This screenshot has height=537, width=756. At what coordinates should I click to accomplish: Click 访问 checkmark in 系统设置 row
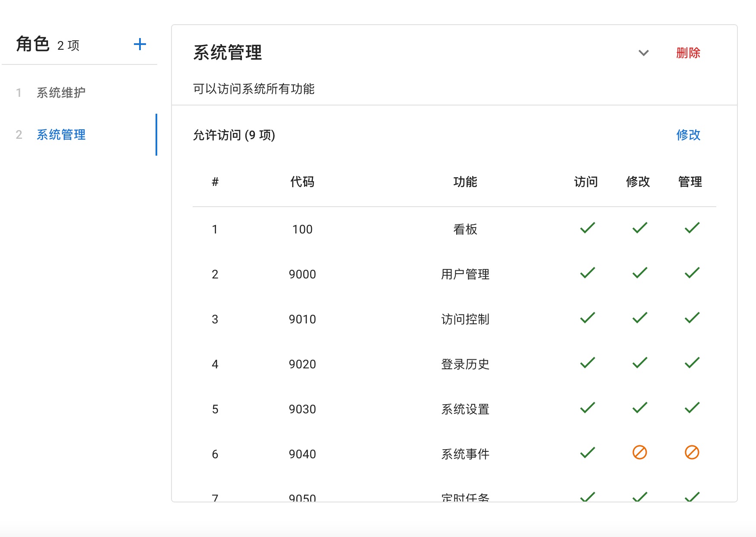point(588,408)
